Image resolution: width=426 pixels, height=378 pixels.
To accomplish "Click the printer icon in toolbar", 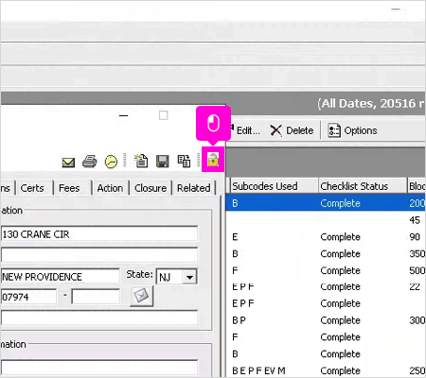I will (90, 162).
